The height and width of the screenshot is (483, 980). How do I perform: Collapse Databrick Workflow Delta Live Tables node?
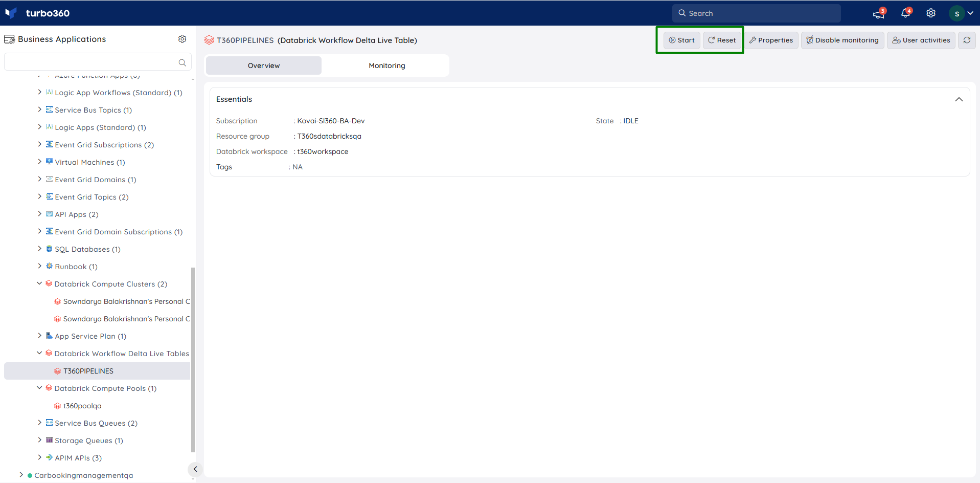click(39, 353)
